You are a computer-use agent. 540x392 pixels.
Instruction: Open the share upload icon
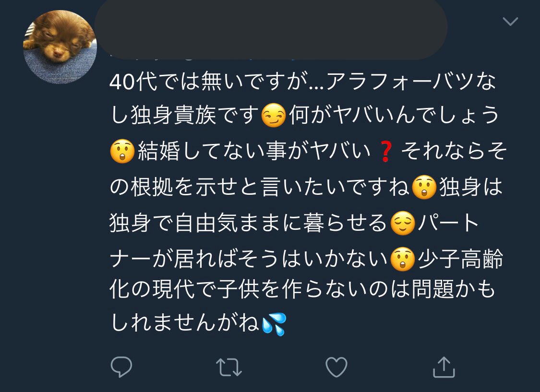[x=444, y=367]
